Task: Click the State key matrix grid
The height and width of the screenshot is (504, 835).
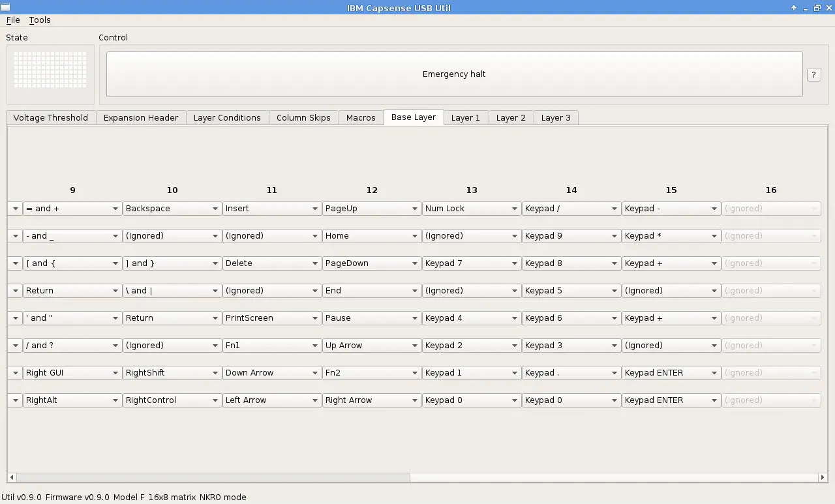Action: pyautogui.click(x=50, y=69)
